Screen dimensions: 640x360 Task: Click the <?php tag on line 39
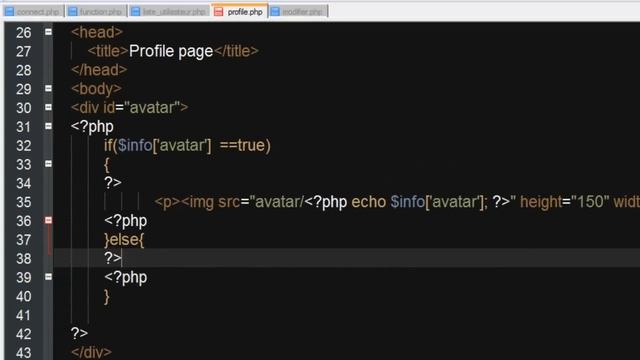pos(125,278)
